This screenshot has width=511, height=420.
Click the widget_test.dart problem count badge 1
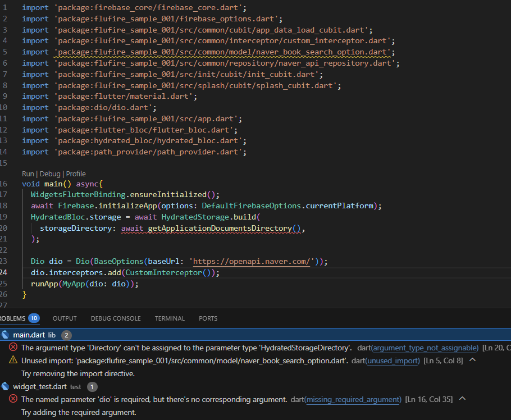[x=92, y=387]
